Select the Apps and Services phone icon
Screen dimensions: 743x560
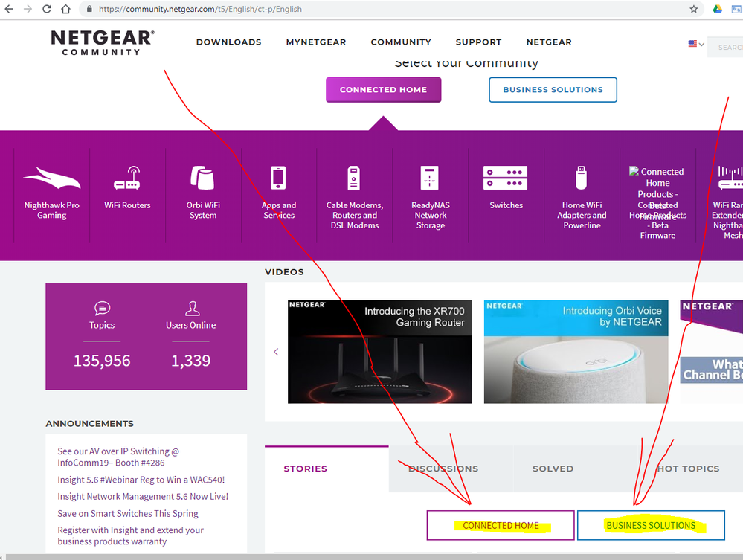278,178
